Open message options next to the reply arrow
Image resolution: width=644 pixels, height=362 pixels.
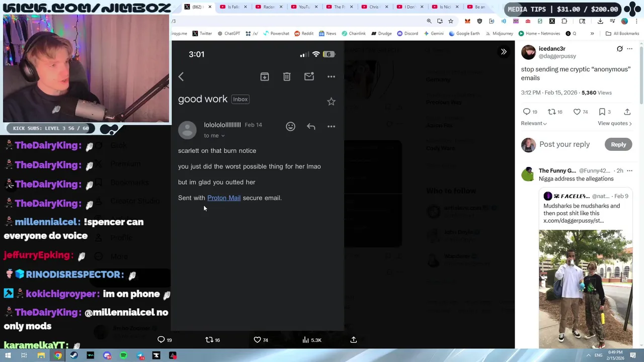click(x=331, y=126)
